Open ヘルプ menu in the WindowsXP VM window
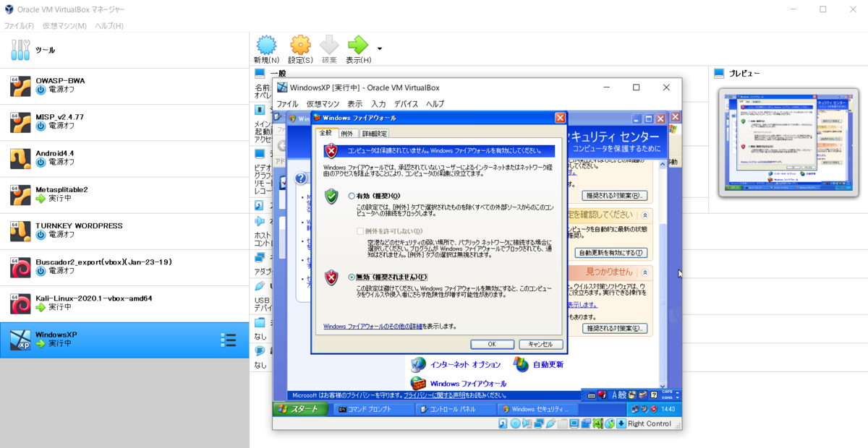 coord(435,104)
